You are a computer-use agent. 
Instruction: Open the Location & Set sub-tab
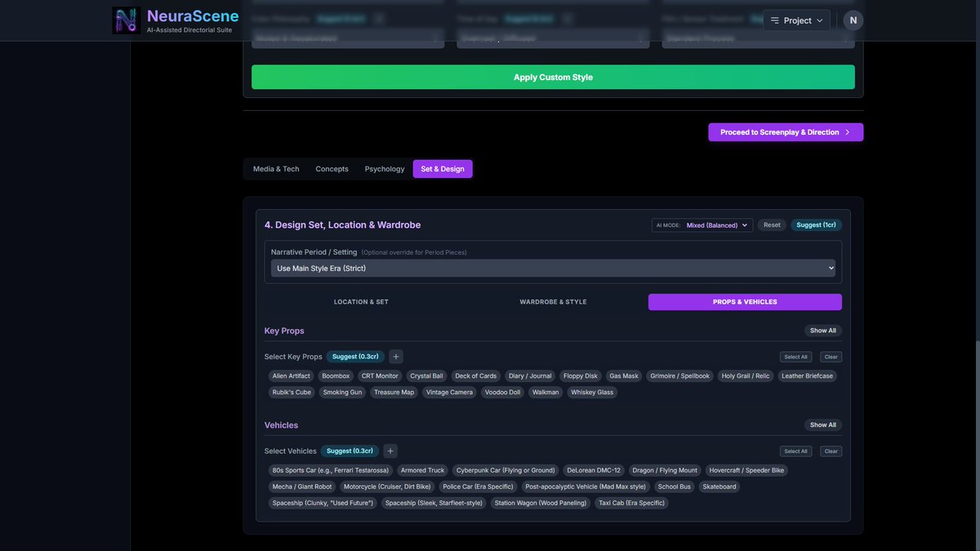(361, 302)
